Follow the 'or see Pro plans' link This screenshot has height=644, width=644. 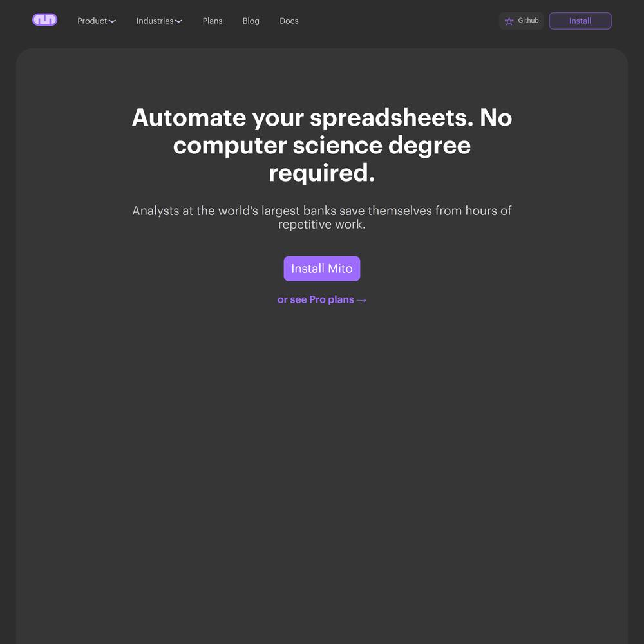click(x=322, y=300)
